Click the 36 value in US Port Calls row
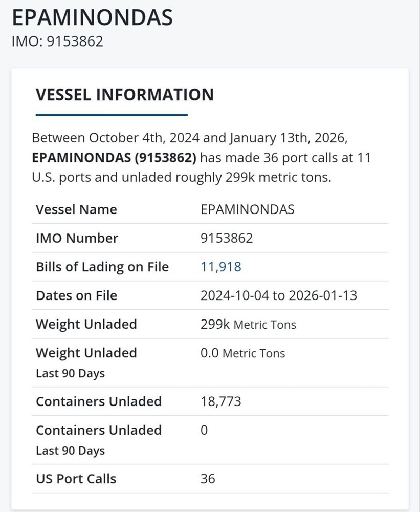Screen dimensions: 420x512 [x=208, y=479]
